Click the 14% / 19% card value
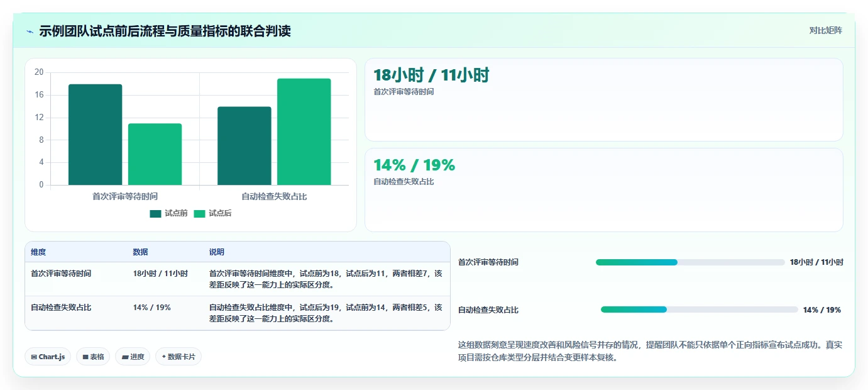 (x=414, y=165)
